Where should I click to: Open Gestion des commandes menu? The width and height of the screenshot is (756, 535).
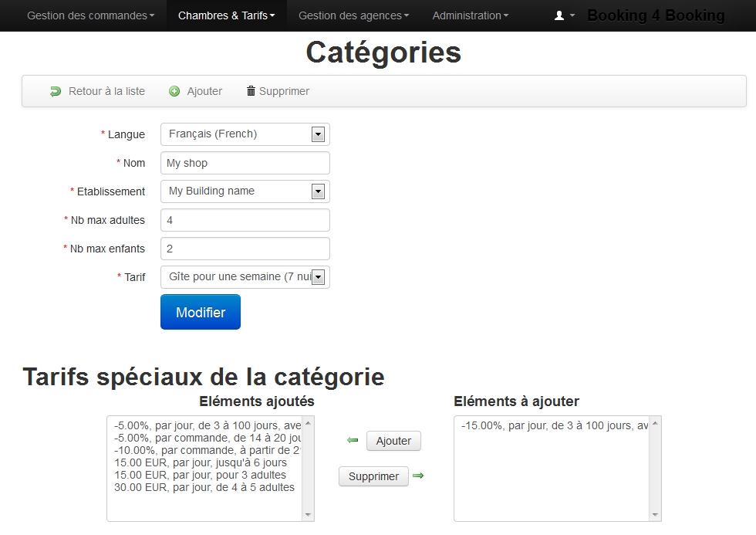[x=90, y=15]
